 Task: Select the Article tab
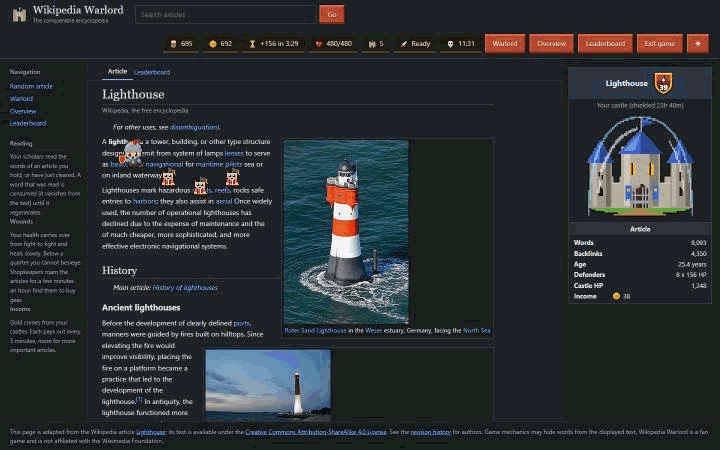click(117, 71)
